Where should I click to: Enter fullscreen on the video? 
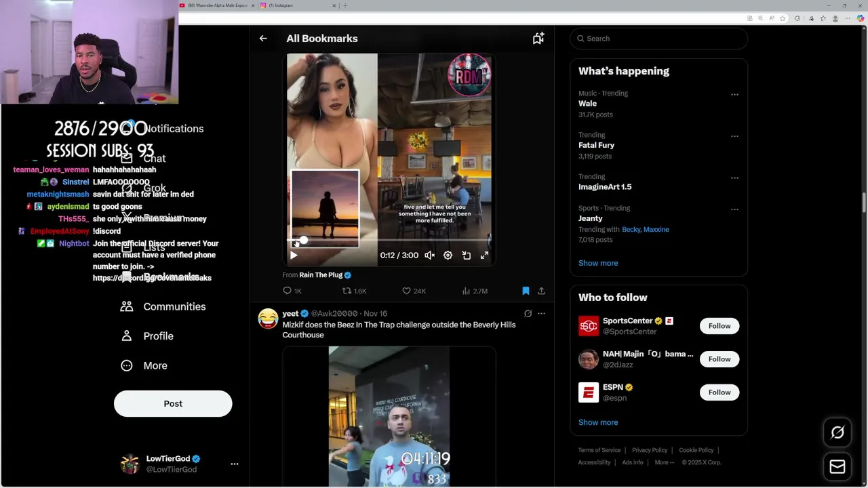pos(484,256)
